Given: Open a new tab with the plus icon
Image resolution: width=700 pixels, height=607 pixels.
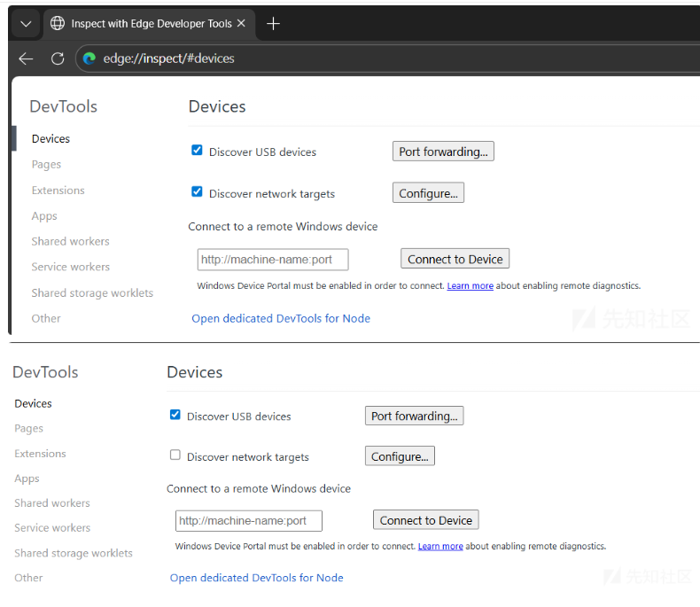Looking at the screenshot, I should click(273, 24).
